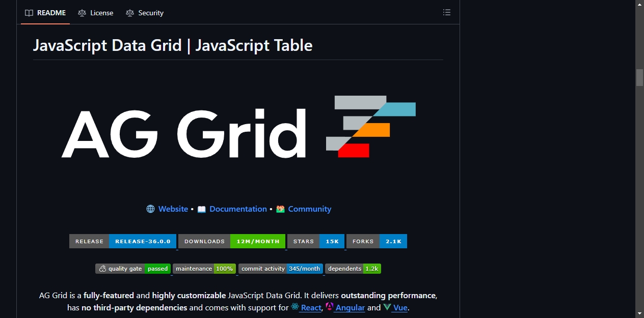The image size is (644, 318).
Task: Follow the React link
Action: [x=311, y=308]
